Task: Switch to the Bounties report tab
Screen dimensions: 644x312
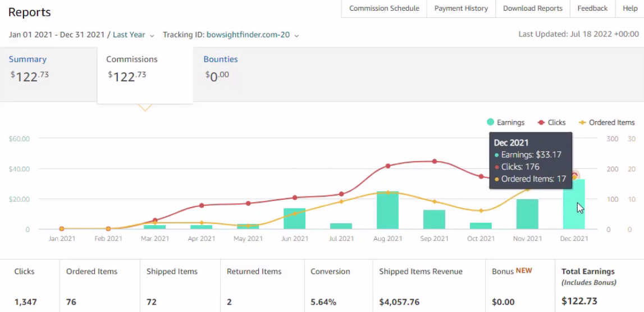Action: (221, 59)
